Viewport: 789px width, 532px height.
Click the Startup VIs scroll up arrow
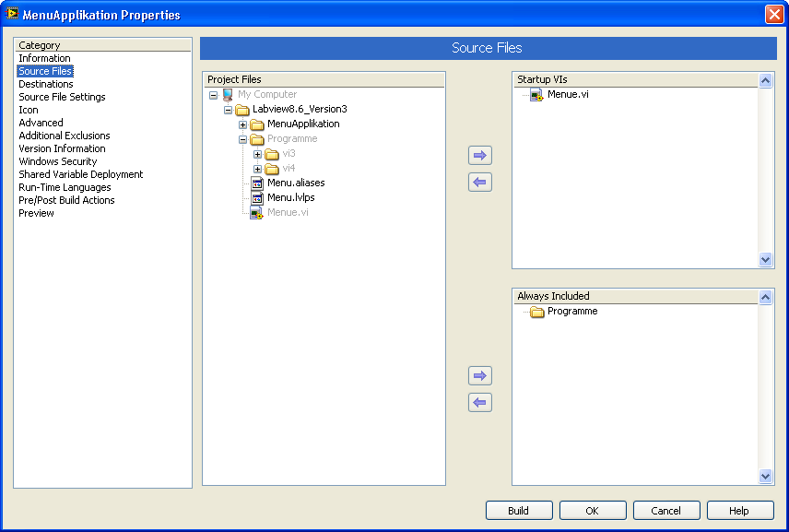coord(765,80)
